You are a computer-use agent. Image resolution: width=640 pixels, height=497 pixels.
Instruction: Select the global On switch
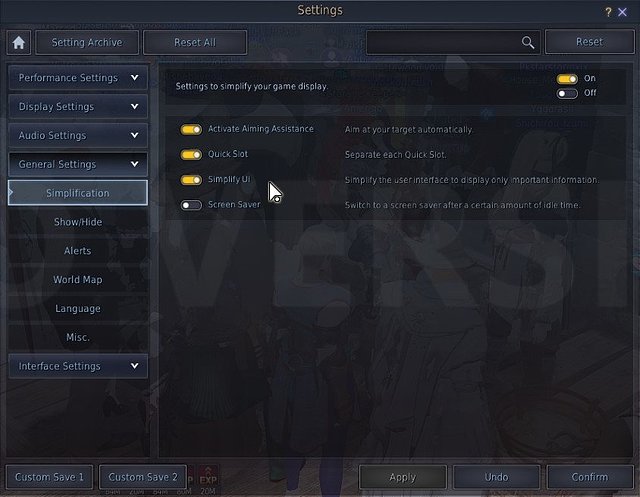tap(567, 79)
